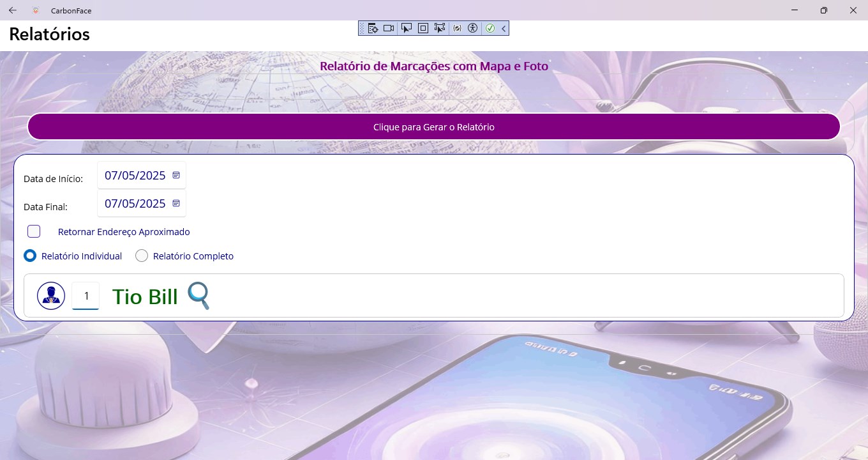The width and height of the screenshot is (868, 460).
Task: Click the camera icon in debug toolbar
Action: (x=389, y=28)
